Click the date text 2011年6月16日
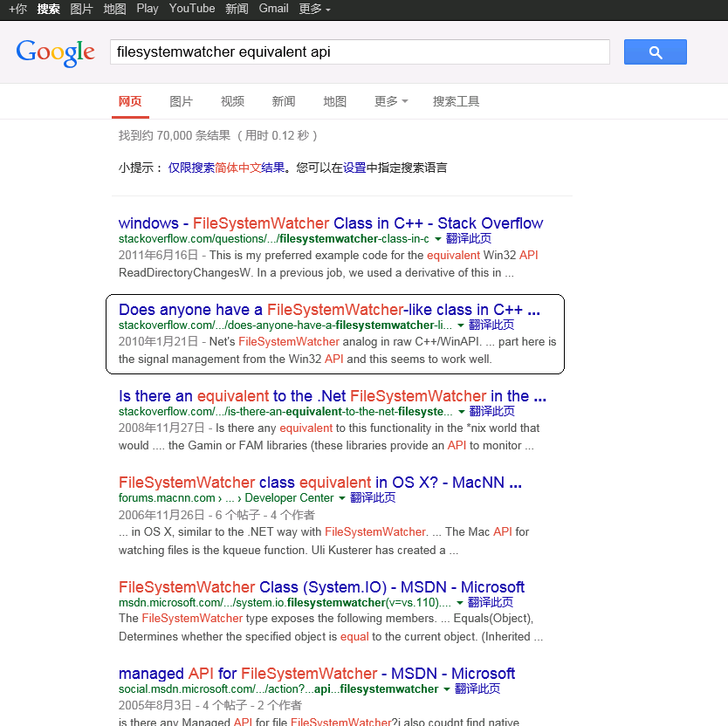 point(158,256)
